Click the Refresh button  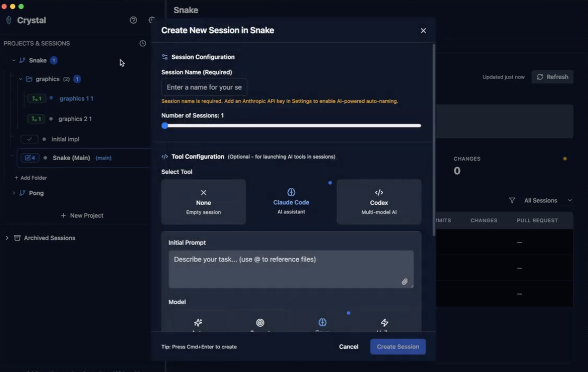[552, 77]
